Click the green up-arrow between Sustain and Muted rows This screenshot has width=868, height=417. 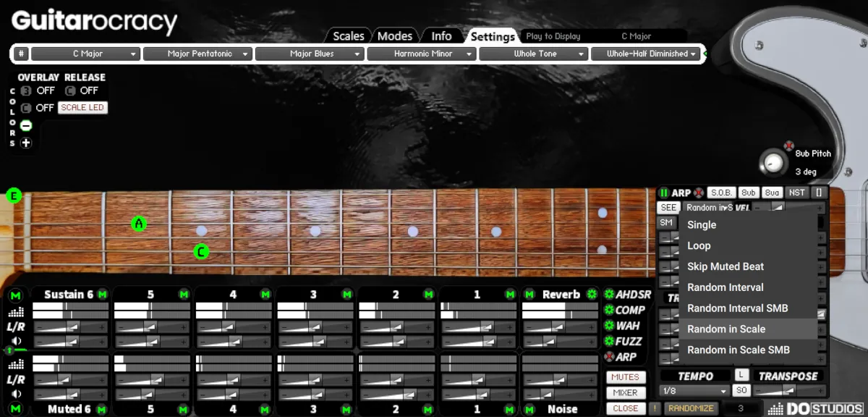(9, 350)
